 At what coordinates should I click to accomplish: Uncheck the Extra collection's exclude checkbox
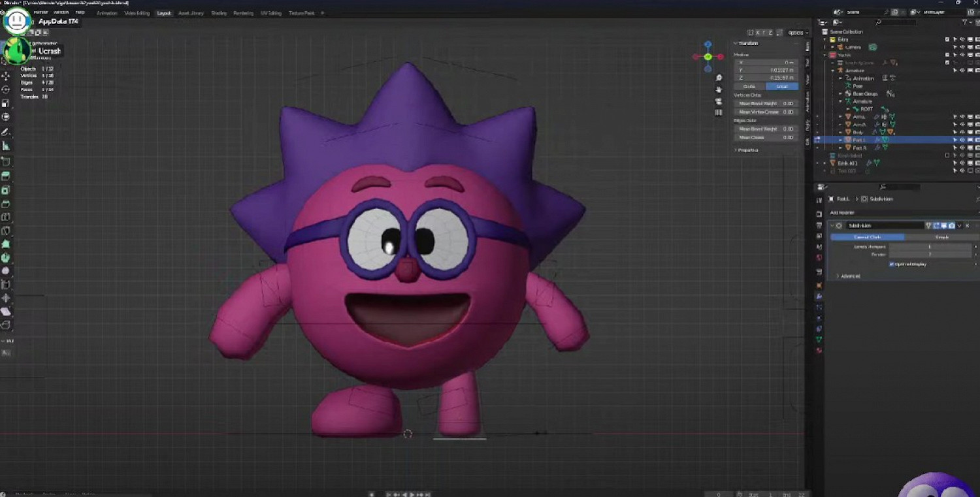click(947, 39)
